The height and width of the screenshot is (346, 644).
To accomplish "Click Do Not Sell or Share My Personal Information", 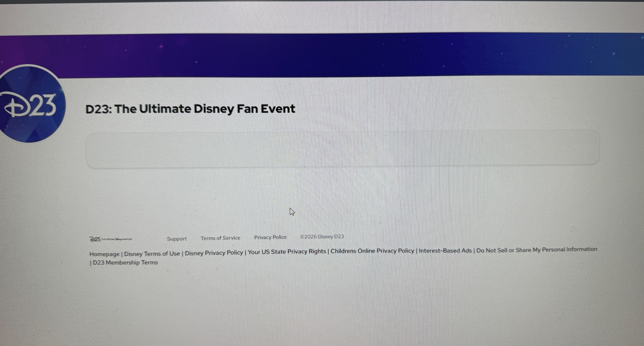I will 537,250.
